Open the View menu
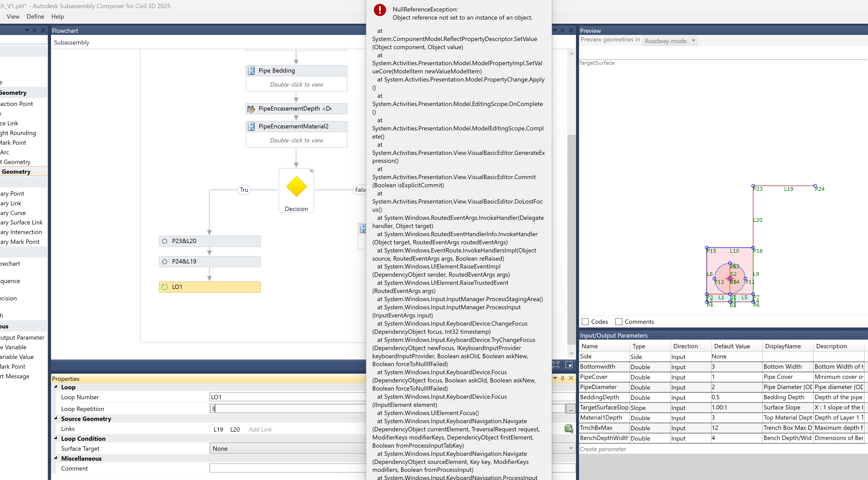Image resolution: width=868 pixels, height=480 pixels. point(13,17)
